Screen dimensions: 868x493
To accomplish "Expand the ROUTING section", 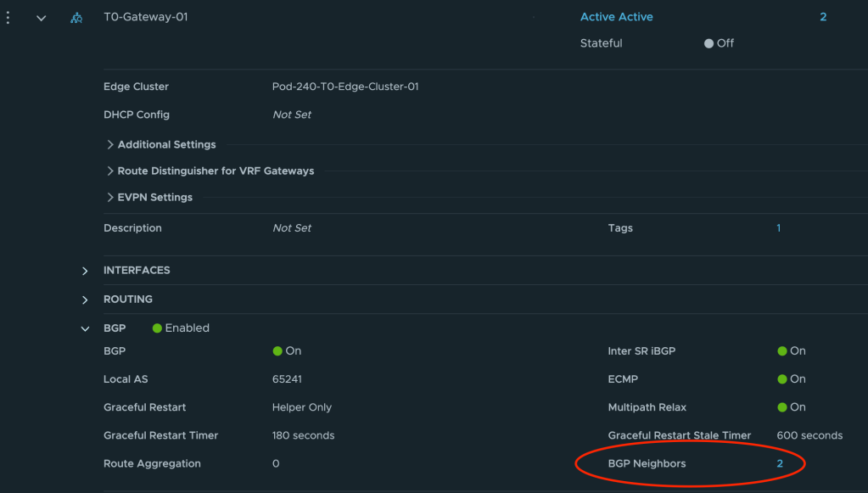I will [85, 300].
